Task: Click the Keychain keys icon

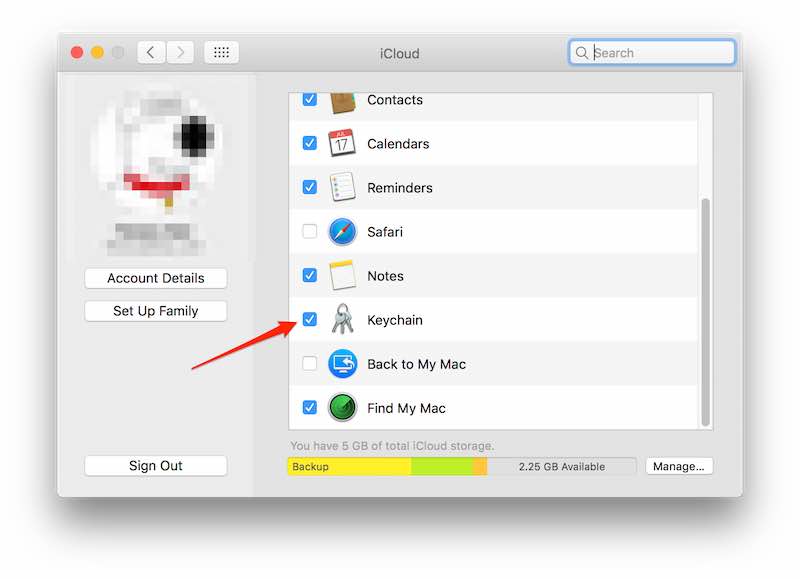Action: [342, 319]
